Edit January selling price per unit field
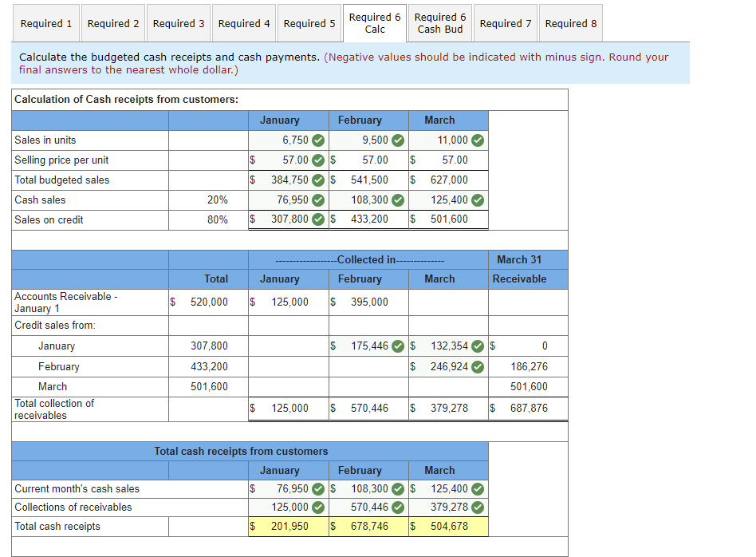This screenshot has width=756, height=557. pos(289,160)
